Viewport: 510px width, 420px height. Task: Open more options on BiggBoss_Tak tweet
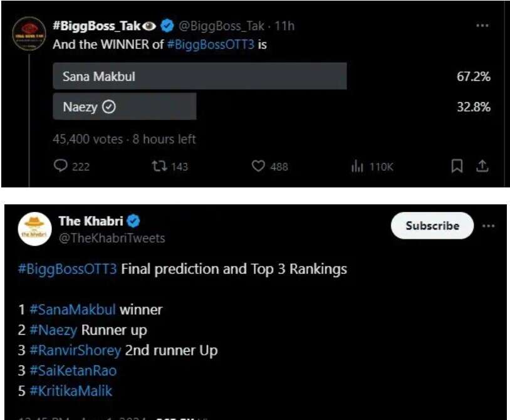(x=482, y=26)
